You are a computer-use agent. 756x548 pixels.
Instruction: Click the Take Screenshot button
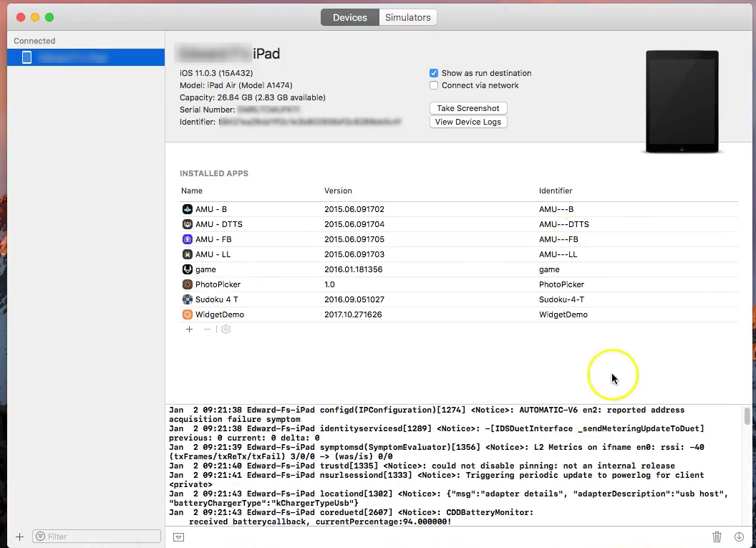pos(467,108)
